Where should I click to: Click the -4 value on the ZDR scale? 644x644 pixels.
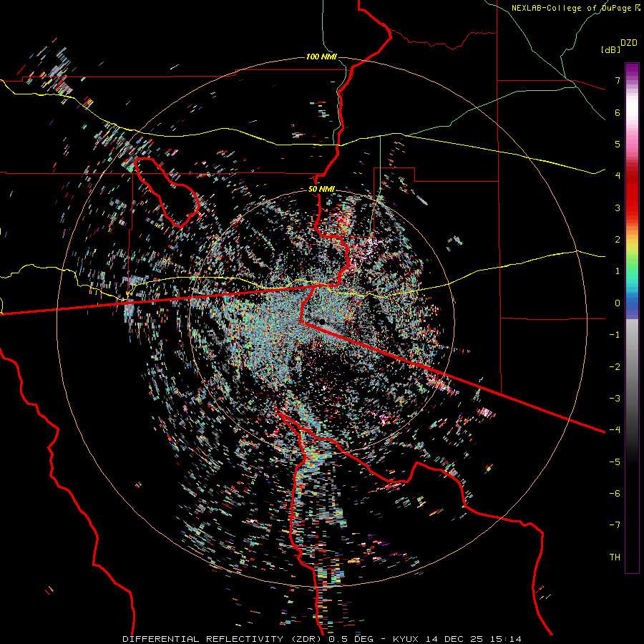coord(615,429)
